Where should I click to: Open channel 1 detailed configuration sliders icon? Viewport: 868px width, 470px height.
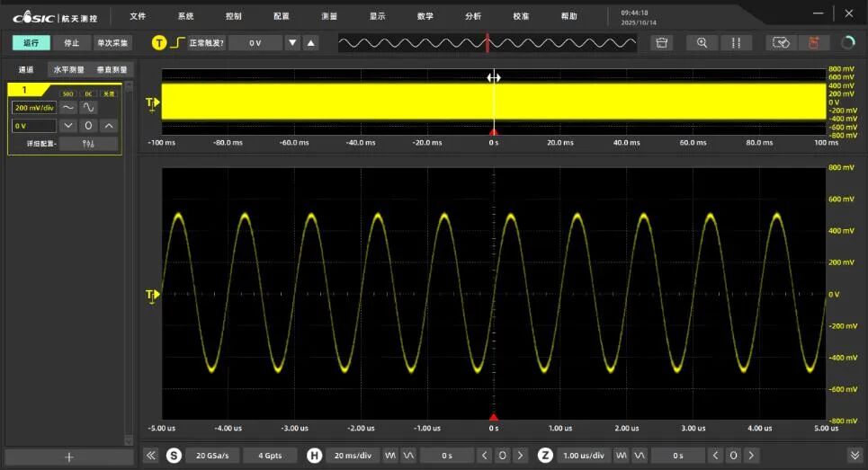pyautogui.click(x=88, y=144)
